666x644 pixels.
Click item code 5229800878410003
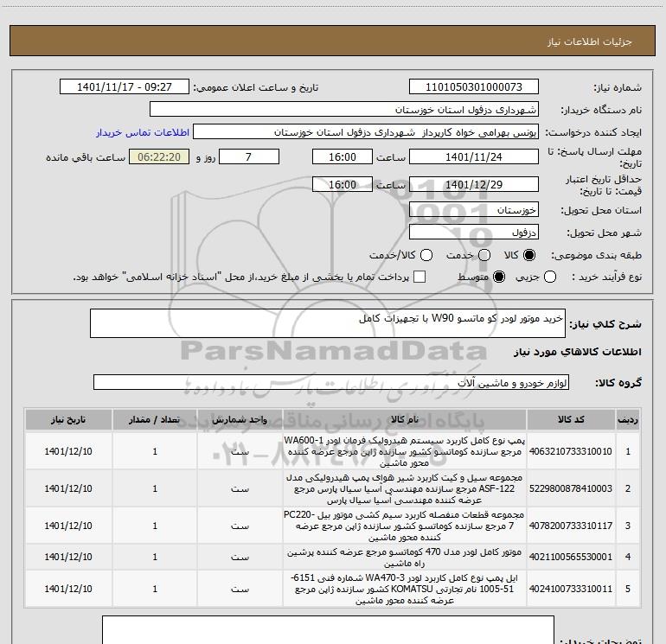571,488
